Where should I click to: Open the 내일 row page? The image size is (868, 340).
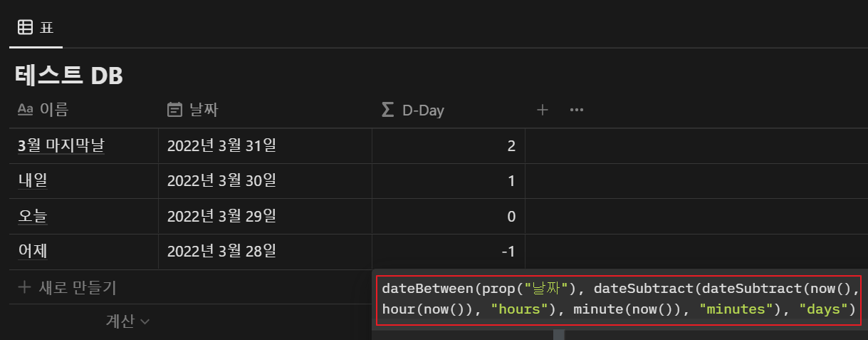[33, 181]
